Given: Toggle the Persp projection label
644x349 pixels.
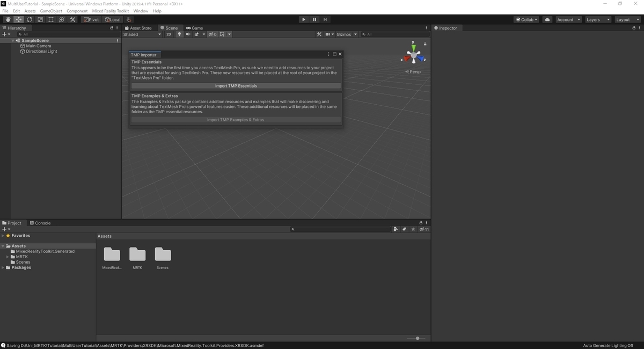Looking at the screenshot, I should pyautogui.click(x=413, y=72).
